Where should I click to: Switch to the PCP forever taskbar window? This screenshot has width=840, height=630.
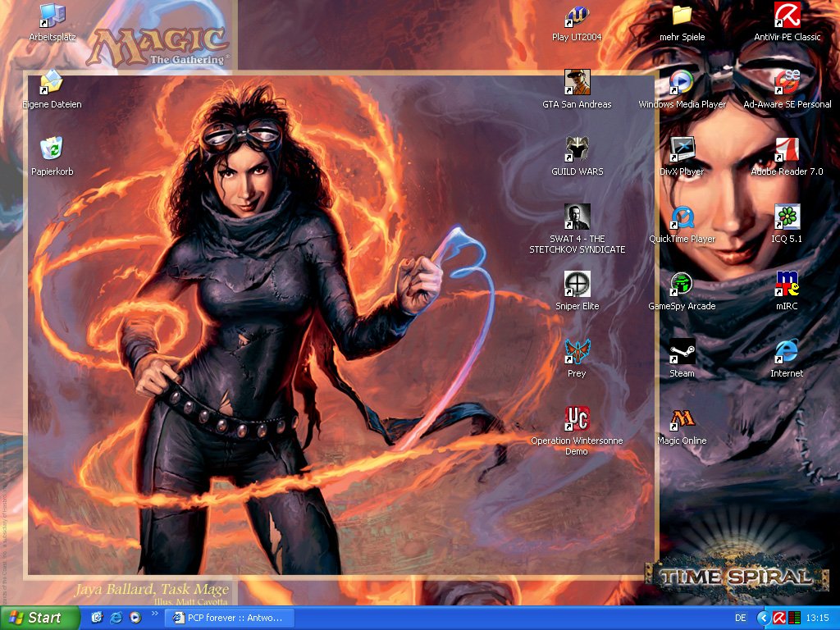point(231,618)
